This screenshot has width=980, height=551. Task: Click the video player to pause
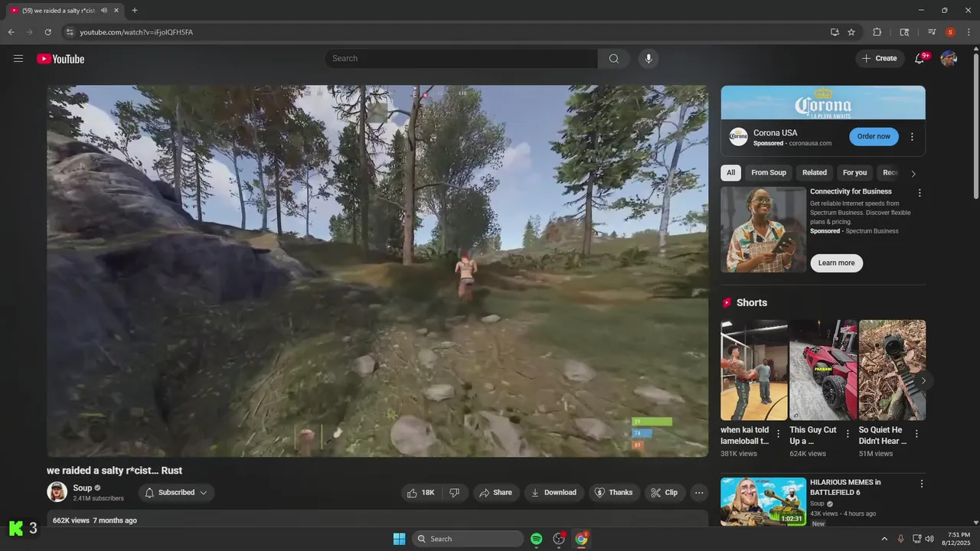[377, 271]
